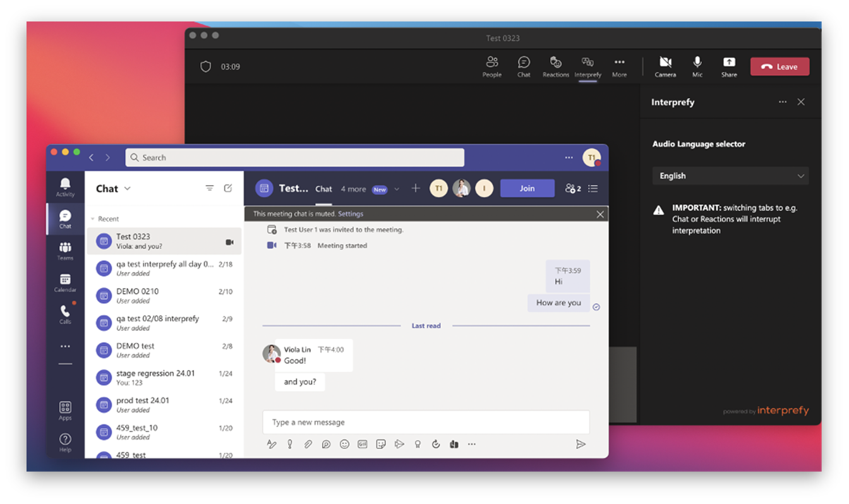Go back using the navigation arrow
This screenshot has height=504, width=849.
click(92, 157)
